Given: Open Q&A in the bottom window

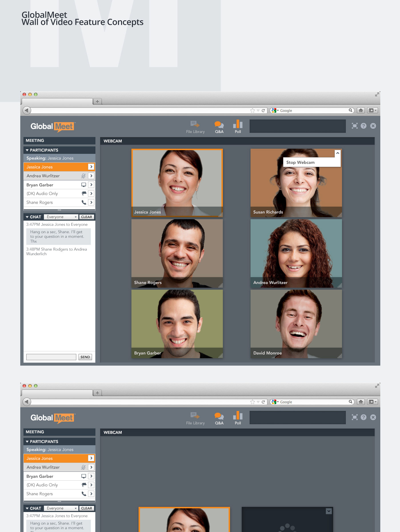Looking at the screenshot, I should 219,418.
